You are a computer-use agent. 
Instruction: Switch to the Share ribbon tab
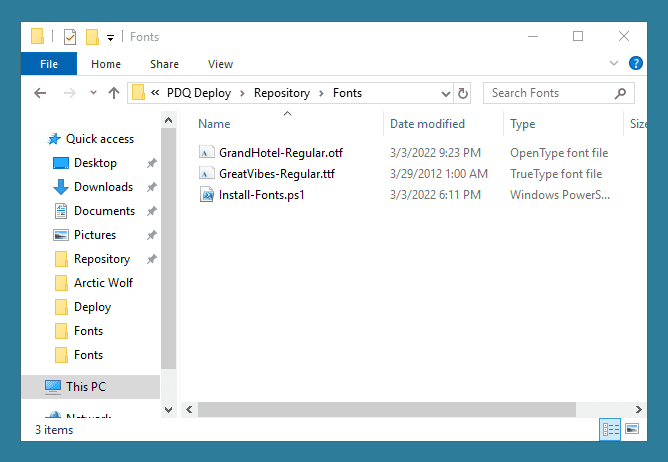(x=164, y=64)
